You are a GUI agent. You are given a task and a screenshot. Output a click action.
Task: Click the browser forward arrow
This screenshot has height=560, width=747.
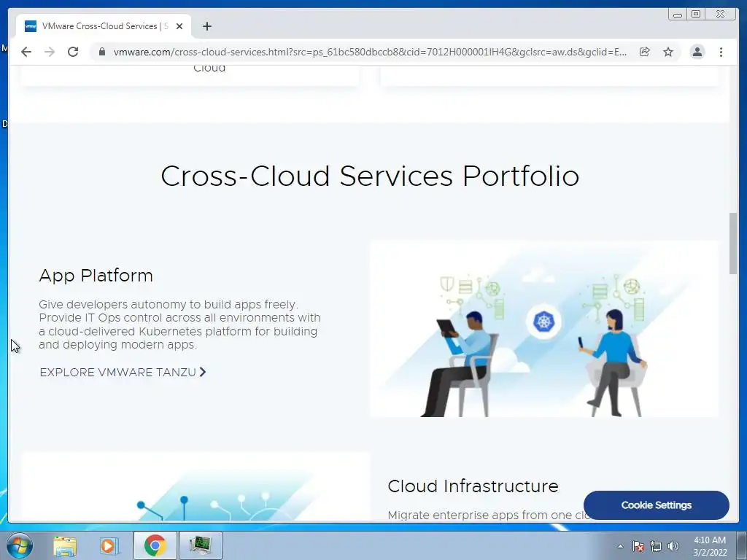tap(50, 52)
